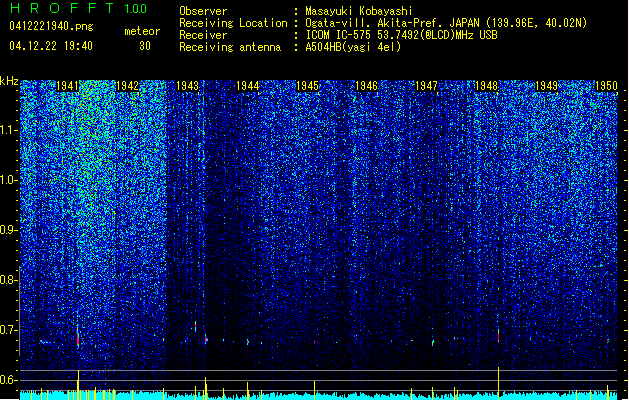Viewport: 629px width, 400px height.
Task: Click the 0.9 kHz axis label
Action: pos(8,230)
